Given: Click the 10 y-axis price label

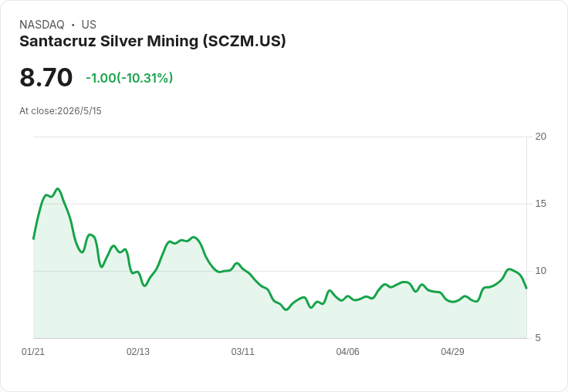Looking at the screenshot, I should (x=540, y=271).
